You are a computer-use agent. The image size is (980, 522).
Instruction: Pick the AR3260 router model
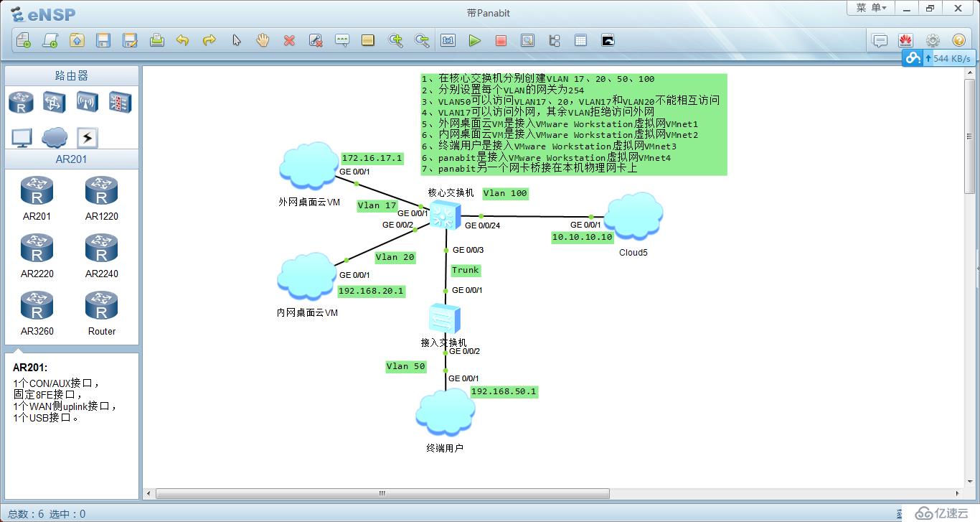point(37,313)
